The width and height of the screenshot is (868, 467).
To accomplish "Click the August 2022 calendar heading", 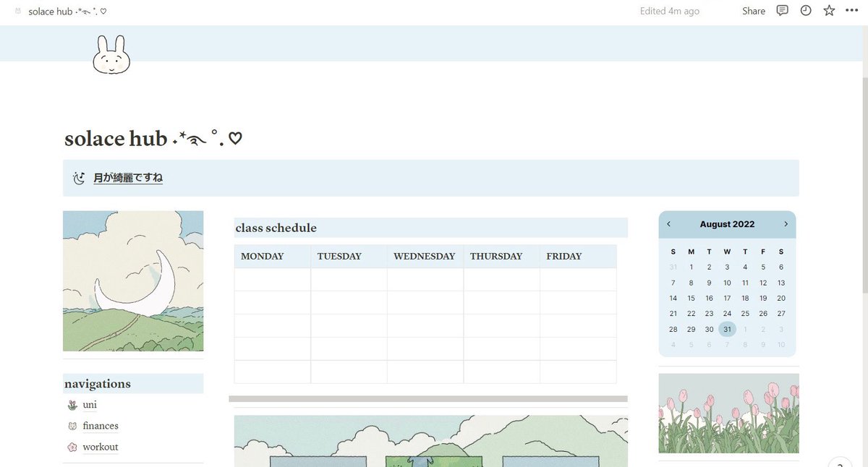I will pos(727,224).
